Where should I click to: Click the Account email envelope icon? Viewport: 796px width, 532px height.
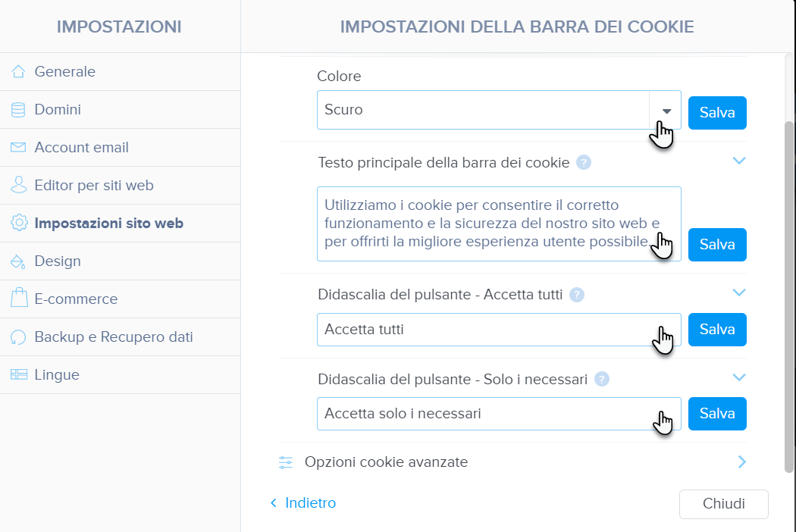18,147
